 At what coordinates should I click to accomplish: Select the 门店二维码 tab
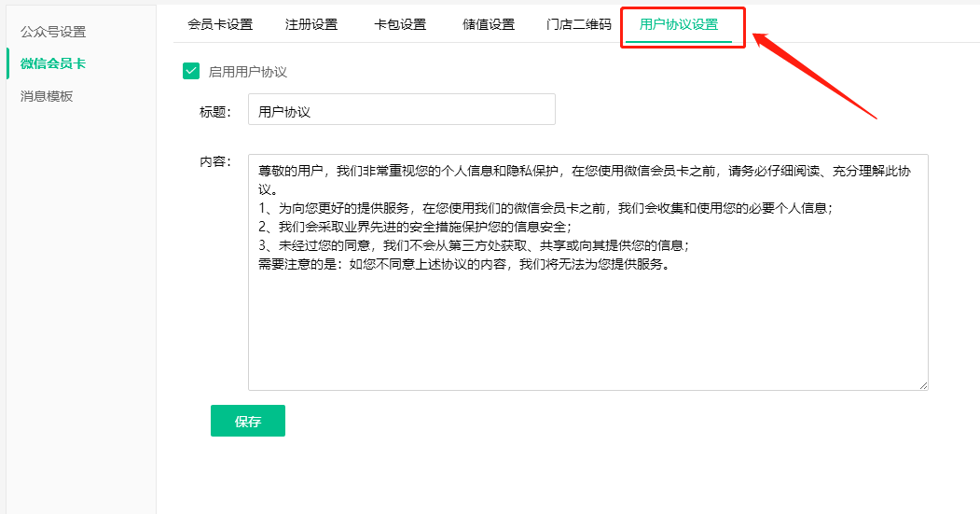tap(579, 24)
